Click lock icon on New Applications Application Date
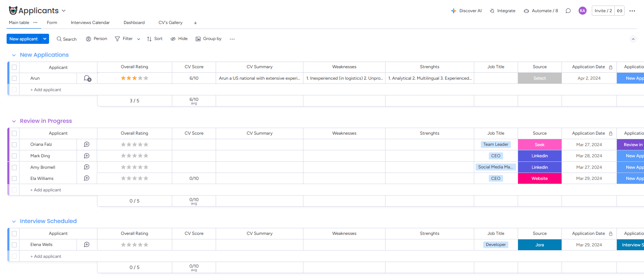This screenshot has width=644, height=278. (x=611, y=67)
